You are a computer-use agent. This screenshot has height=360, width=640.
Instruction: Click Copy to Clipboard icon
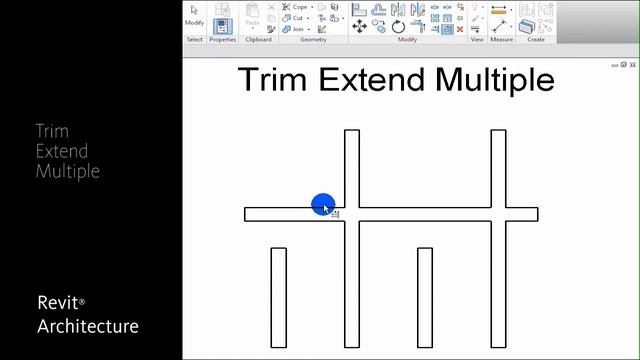click(271, 18)
